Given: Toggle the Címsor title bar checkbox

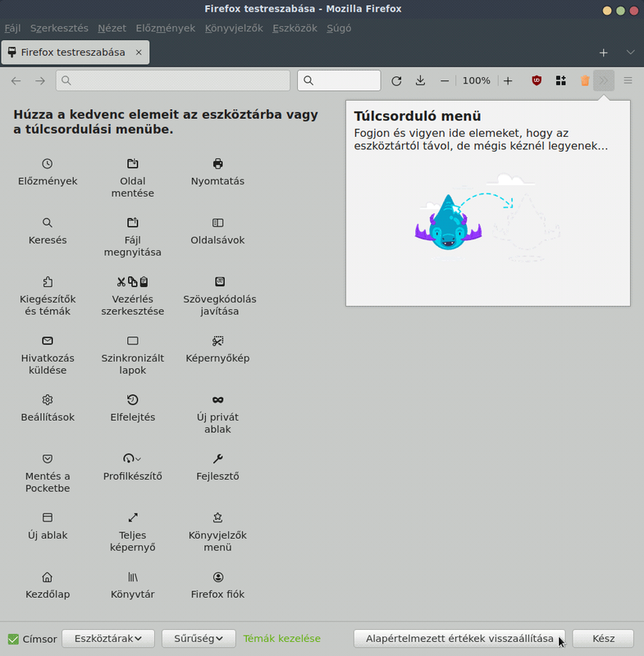Looking at the screenshot, I should pyautogui.click(x=13, y=639).
